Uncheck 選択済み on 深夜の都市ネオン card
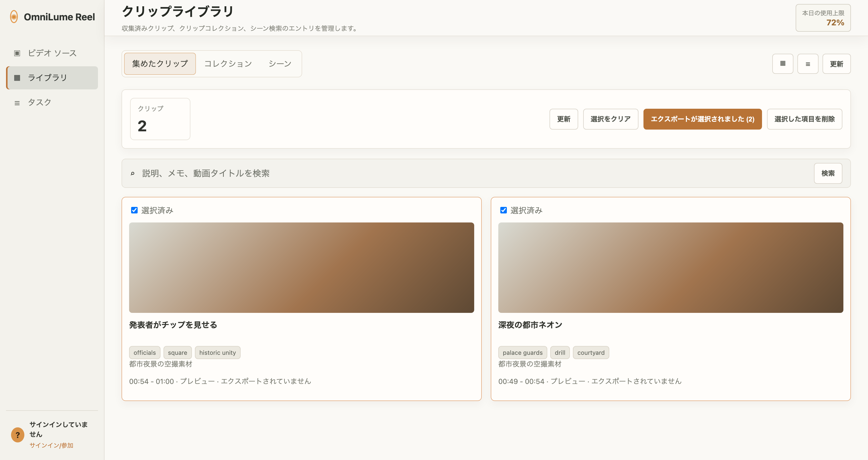The width and height of the screenshot is (868, 460). pos(503,210)
